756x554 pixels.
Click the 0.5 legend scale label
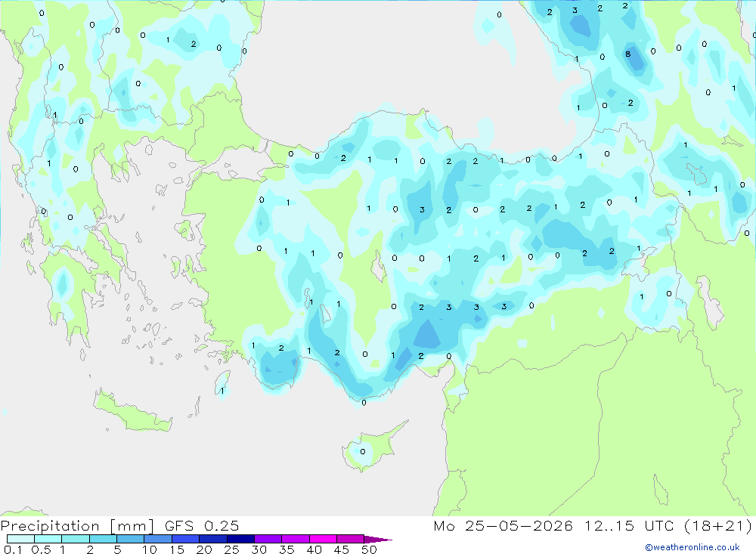pos(41,549)
